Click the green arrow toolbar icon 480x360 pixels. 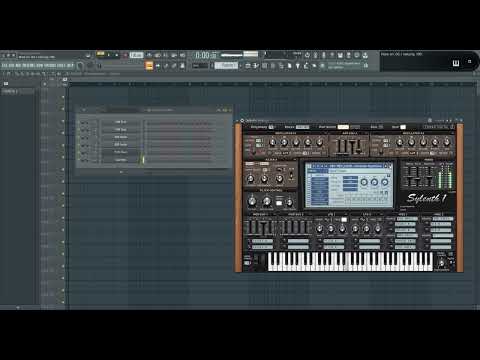click(x=158, y=66)
